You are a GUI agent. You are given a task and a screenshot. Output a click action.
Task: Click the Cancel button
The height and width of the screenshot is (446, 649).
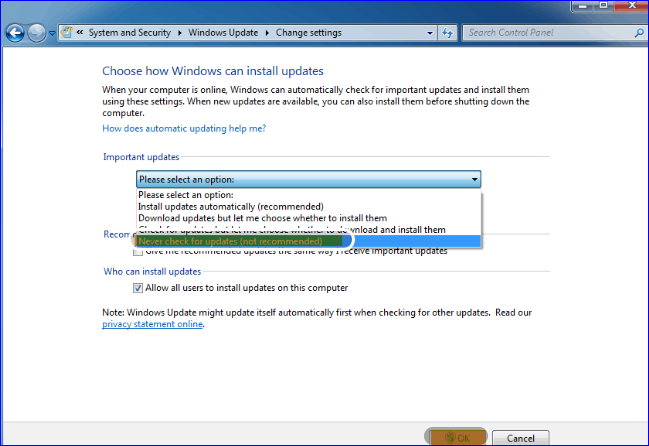521,438
